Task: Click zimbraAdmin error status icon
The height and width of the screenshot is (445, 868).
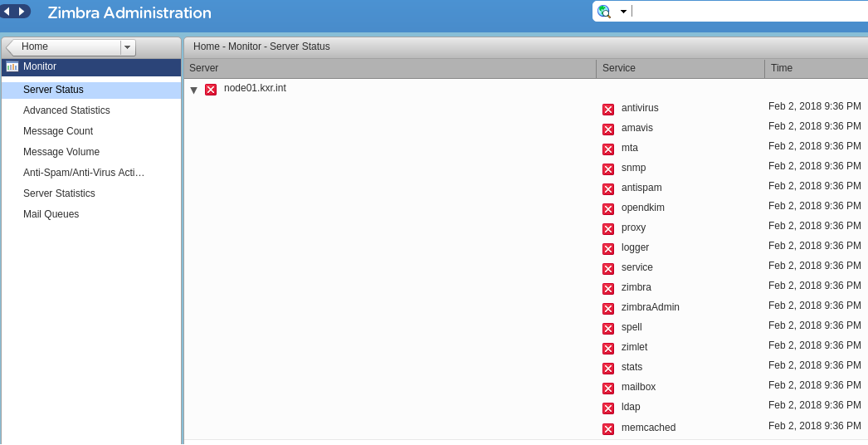Action: (x=608, y=309)
